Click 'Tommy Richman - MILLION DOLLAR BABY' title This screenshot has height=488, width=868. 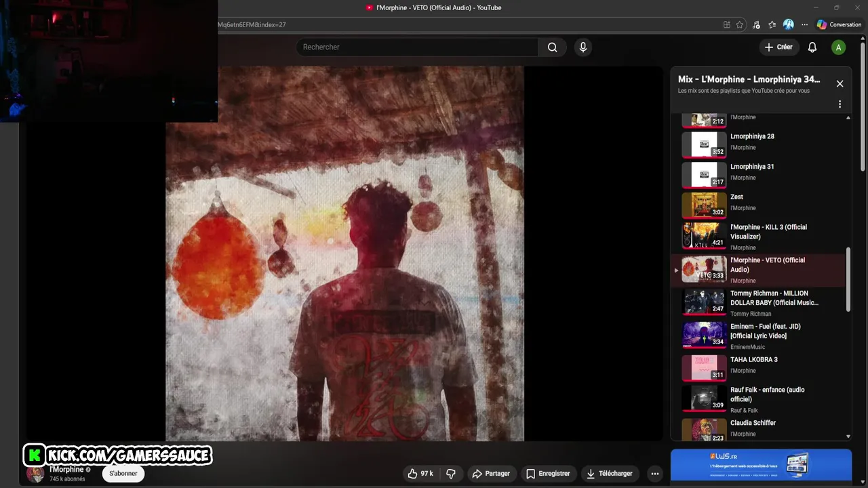(774, 298)
